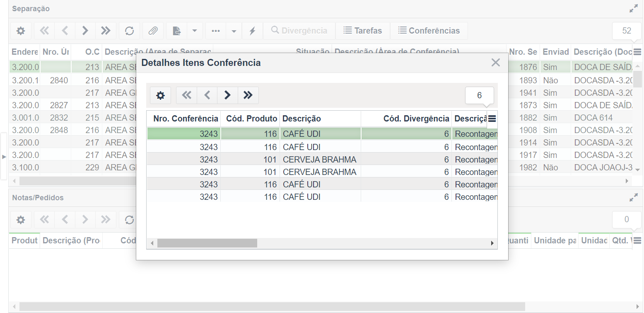Click Nro. Se value 1893
This screenshot has height=313, width=644.
point(524,80)
